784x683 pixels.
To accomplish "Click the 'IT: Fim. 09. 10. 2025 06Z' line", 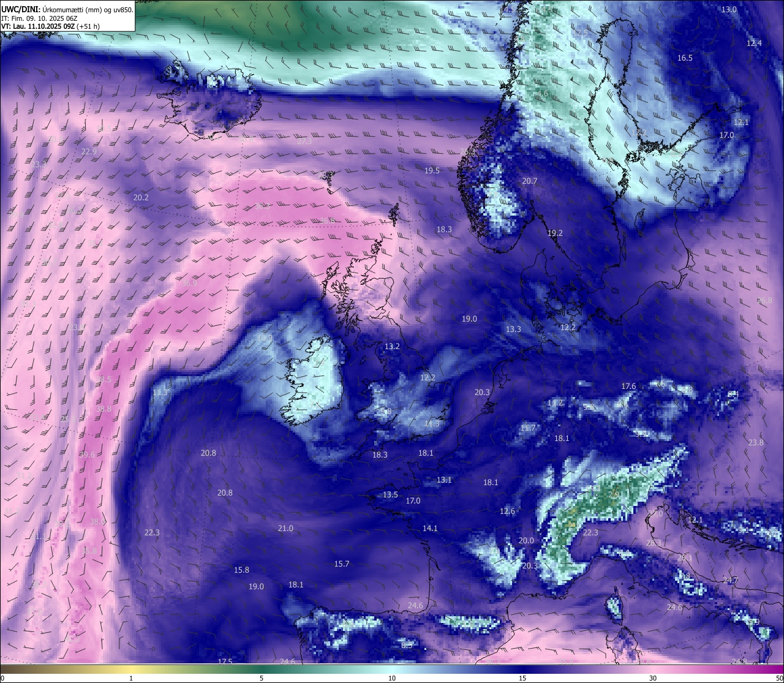I will (39, 18).
